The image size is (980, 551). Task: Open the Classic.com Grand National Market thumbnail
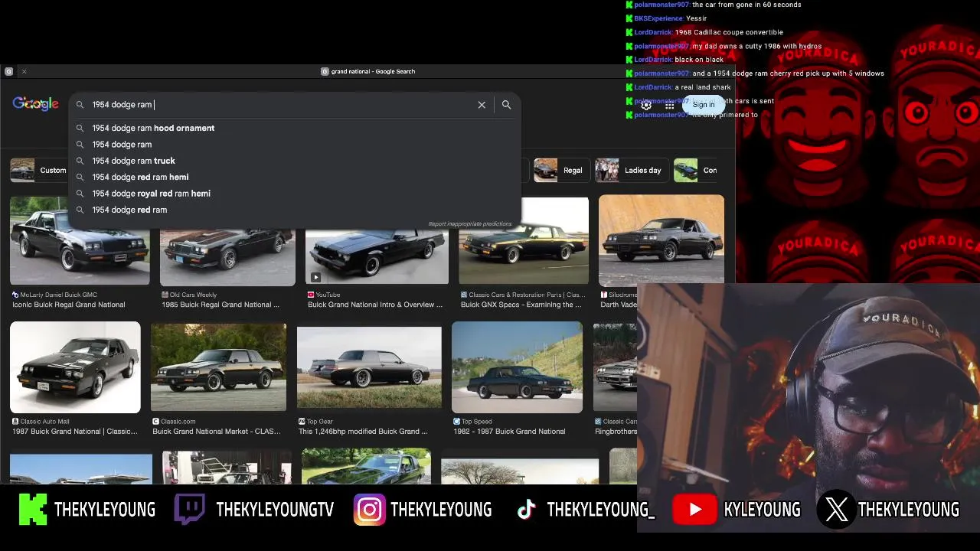tap(218, 367)
